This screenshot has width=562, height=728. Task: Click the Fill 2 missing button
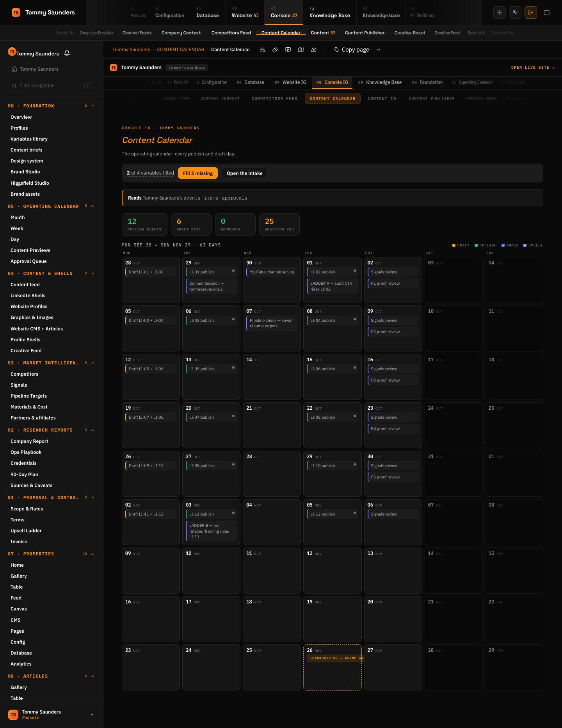198,173
